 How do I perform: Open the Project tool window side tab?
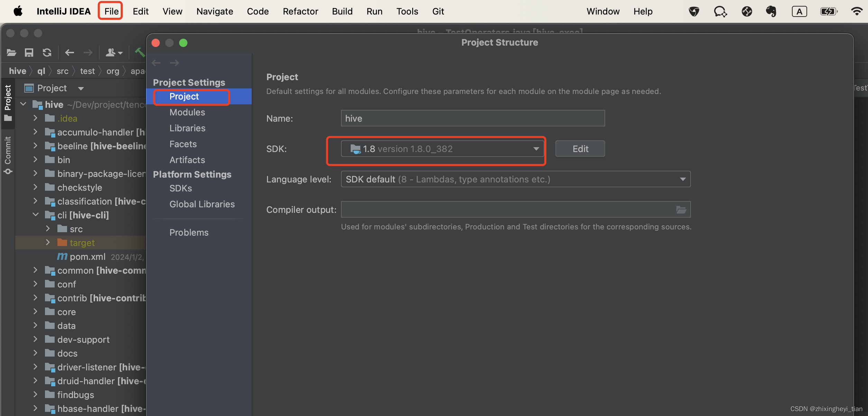pos(8,103)
